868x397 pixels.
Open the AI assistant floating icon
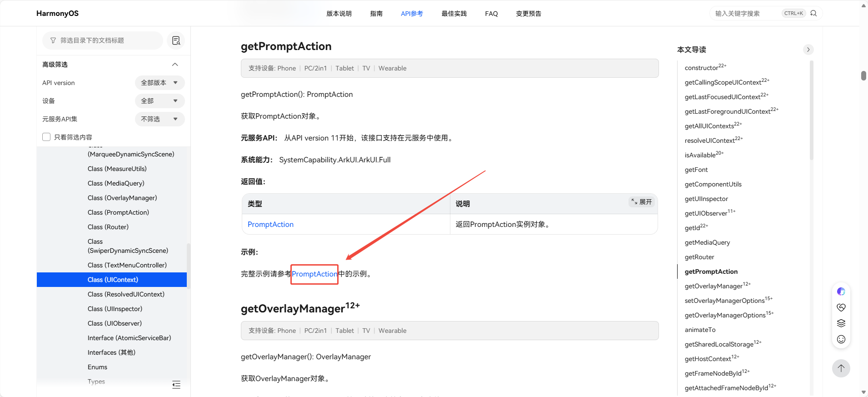point(841,291)
